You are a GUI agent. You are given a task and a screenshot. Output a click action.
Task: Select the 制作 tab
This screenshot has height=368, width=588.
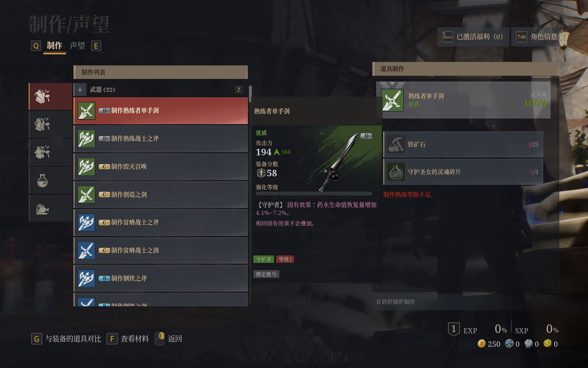pos(54,46)
